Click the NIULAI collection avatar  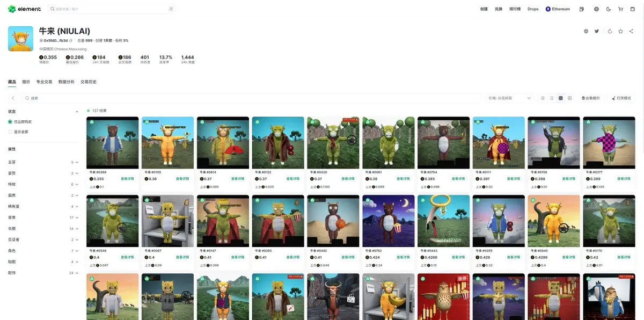pos(20,39)
